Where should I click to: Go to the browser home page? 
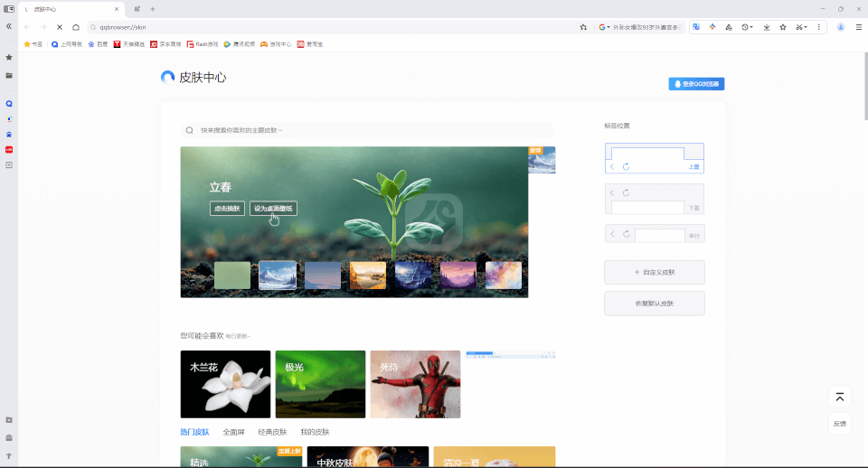pyautogui.click(x=76, y=27)
